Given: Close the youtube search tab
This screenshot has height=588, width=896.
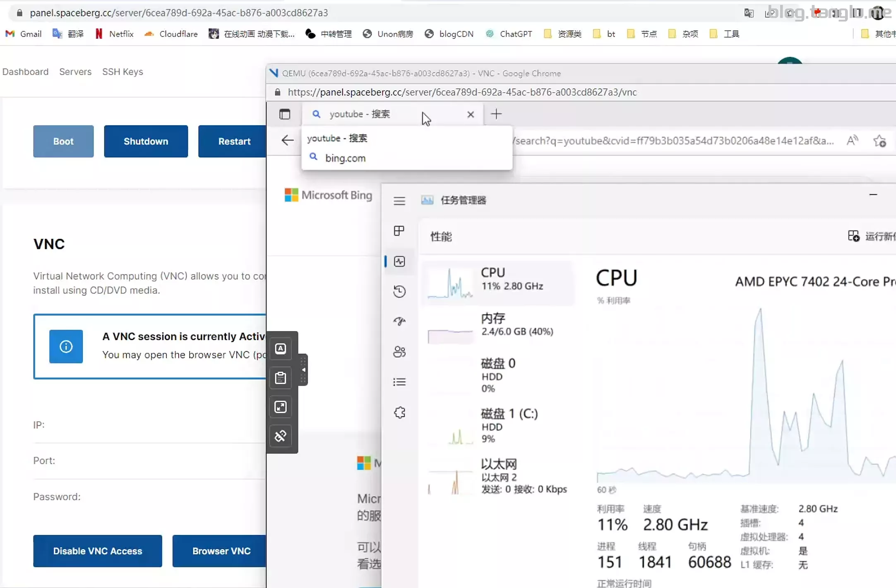Looking at the screenshot, I should (471, 115).
